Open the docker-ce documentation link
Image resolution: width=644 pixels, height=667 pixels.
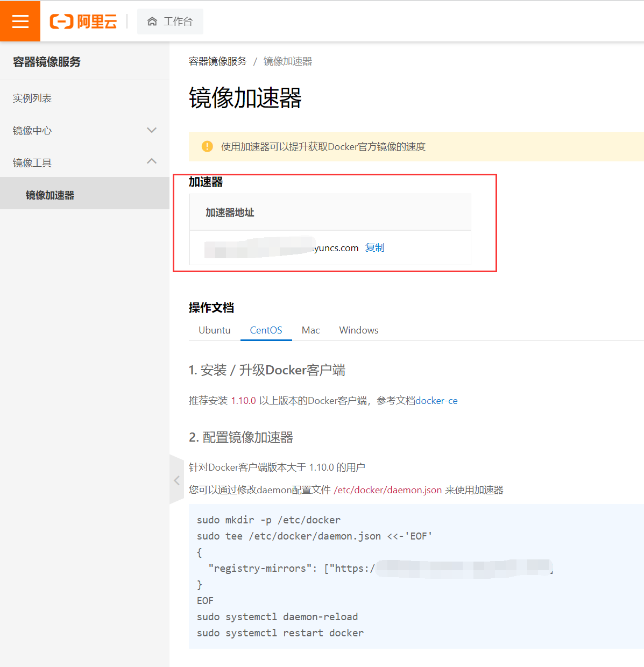[x=437, y=401]
